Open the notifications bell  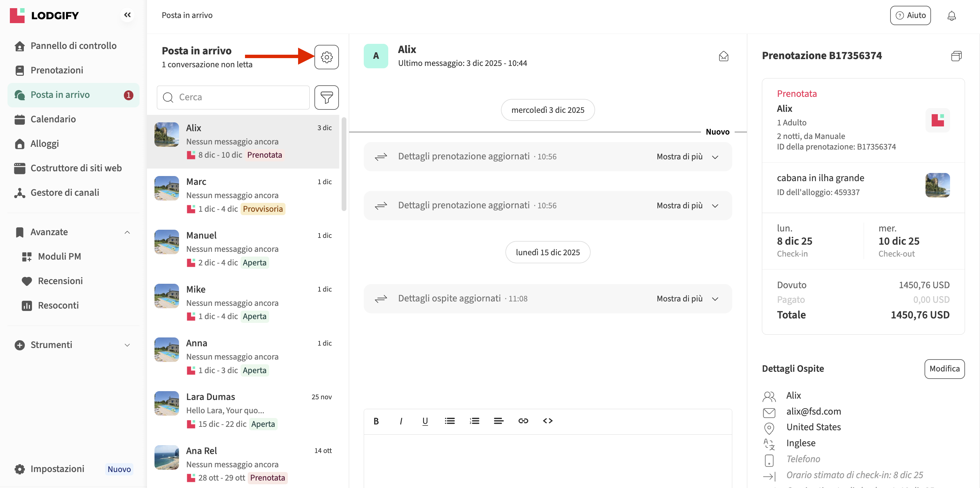coord(951,16)
